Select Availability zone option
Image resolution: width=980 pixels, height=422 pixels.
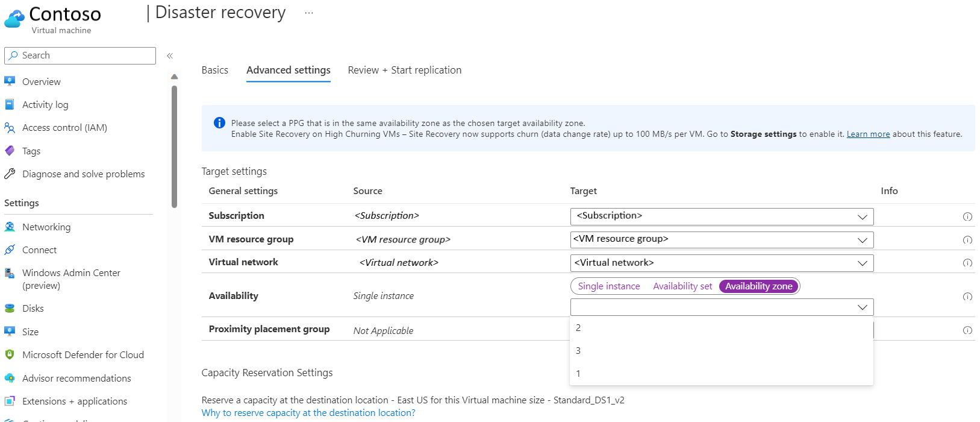click(758, 286)
